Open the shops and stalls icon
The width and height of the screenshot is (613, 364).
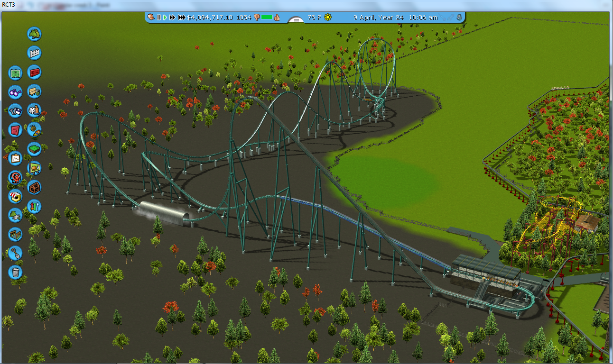coord(16,196)
